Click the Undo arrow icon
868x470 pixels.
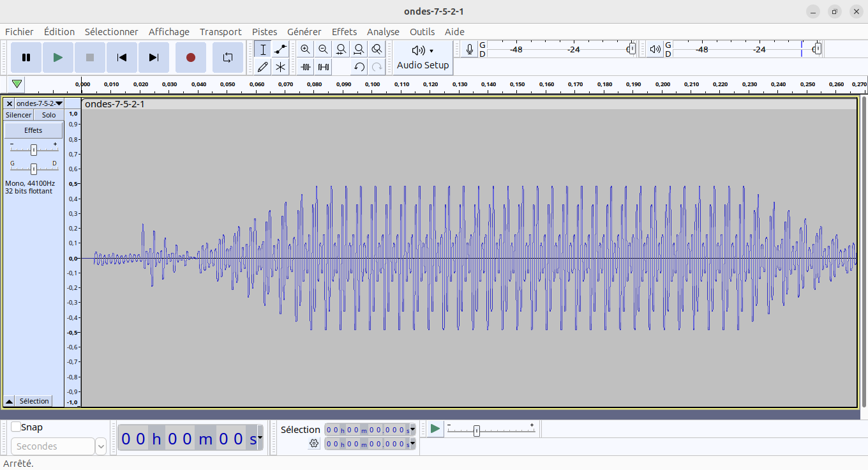tap(359, 66)
